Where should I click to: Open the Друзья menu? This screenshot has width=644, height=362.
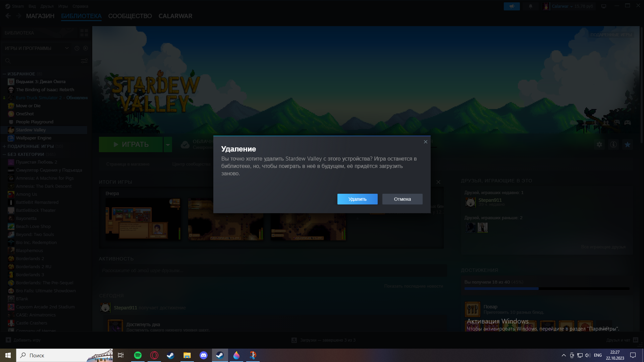coord(47,6)
